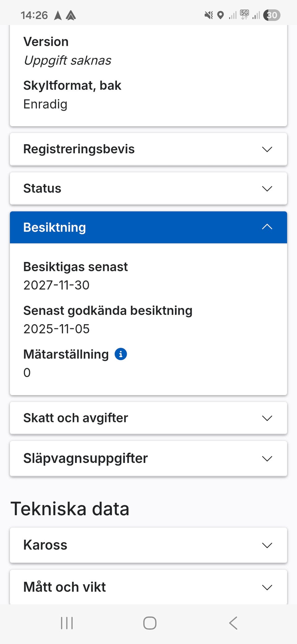The image size is (297, 644).
Task: Tap the location icon in status bar
Action: coord(220,15)
